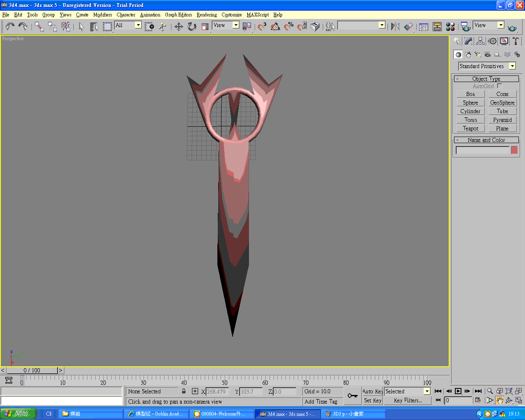Open the Key Filters dialog

(408, 400)
